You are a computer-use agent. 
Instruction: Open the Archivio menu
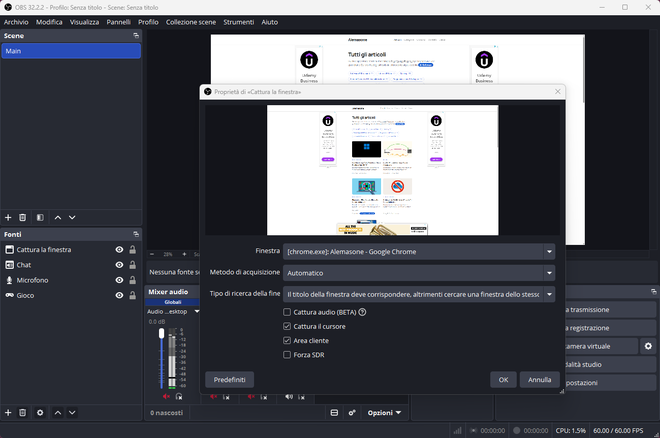tap(16, 22)
